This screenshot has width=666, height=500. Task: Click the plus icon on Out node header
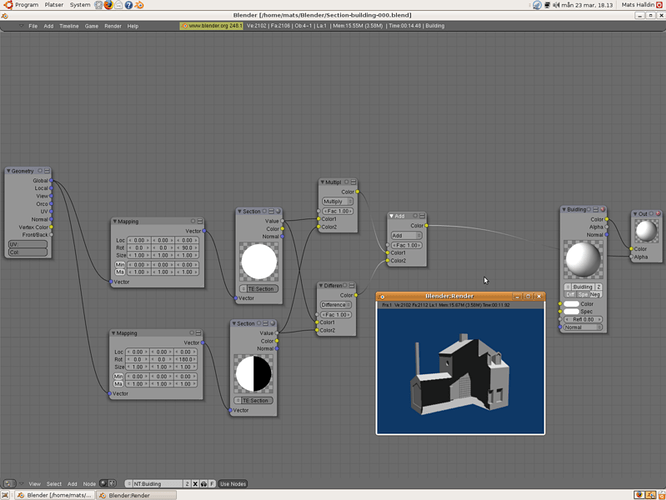(x=651, y=214)
